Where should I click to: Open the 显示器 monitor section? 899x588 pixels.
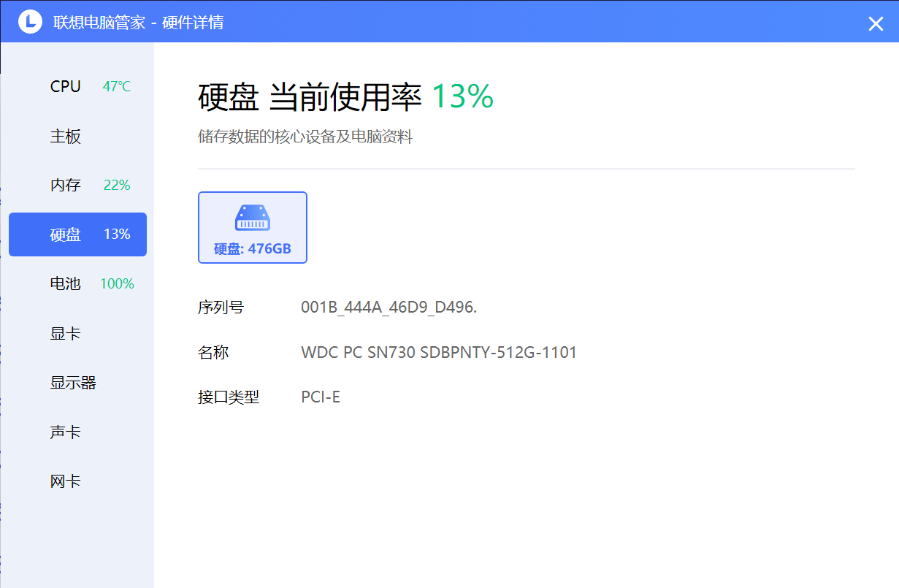77,383
